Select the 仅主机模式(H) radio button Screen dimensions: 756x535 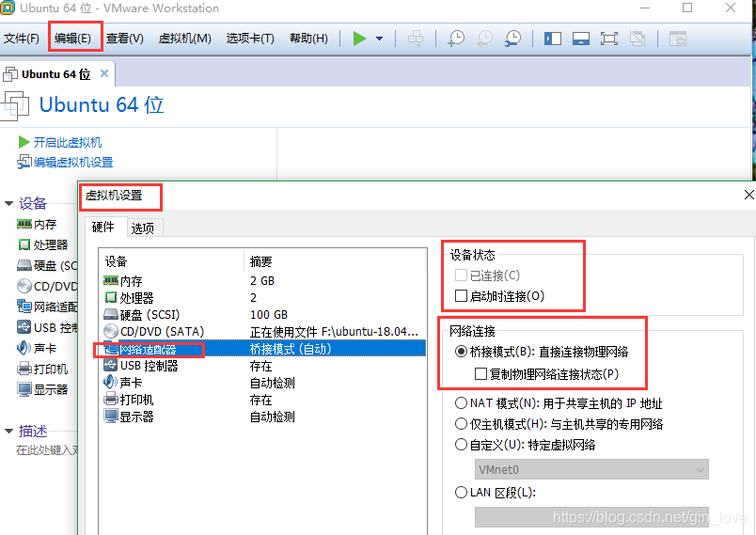click(x=461, y=424)
